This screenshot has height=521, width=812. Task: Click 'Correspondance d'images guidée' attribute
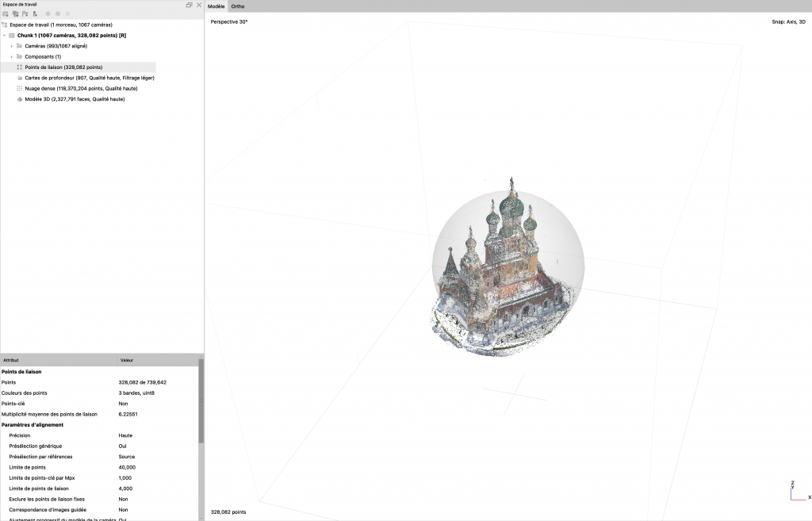click(48, 510)
